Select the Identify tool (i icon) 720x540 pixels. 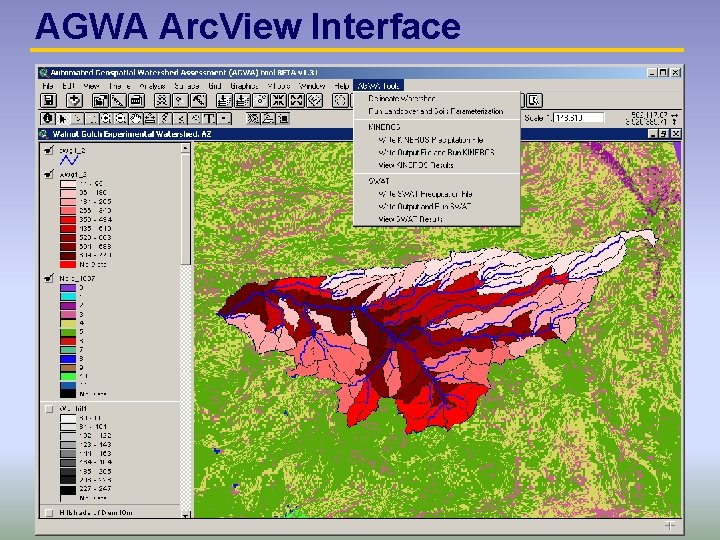coord(47,119)
